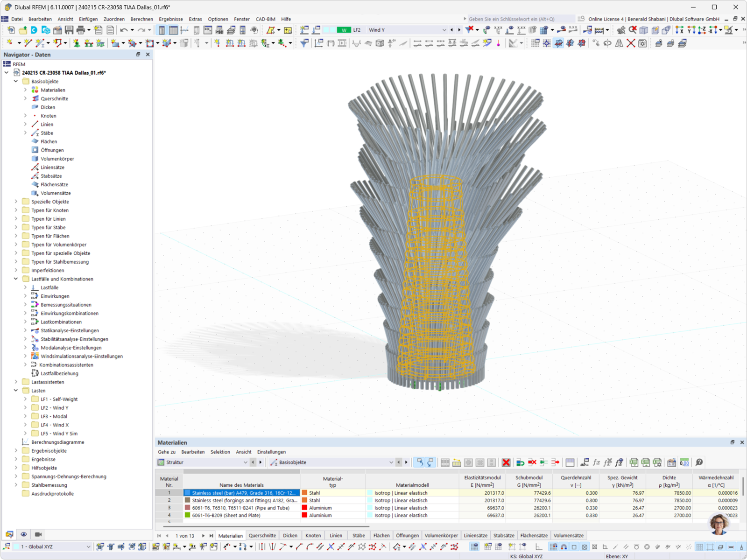The height and width of the screenshot is (560, 747).
Task: Click the eye visibility icon below the navigator
Action: [x=24, y=534]
